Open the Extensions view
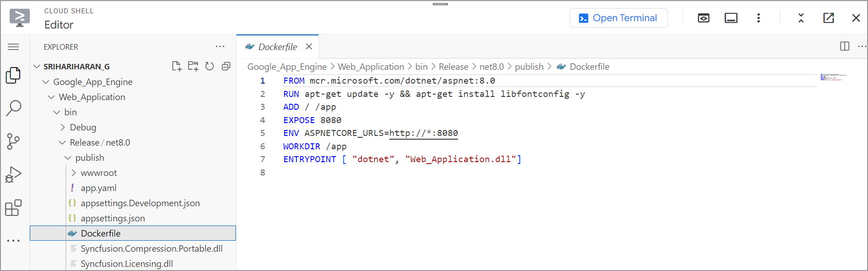This screenshot has height=271, width=868. [x=13, y=208]
